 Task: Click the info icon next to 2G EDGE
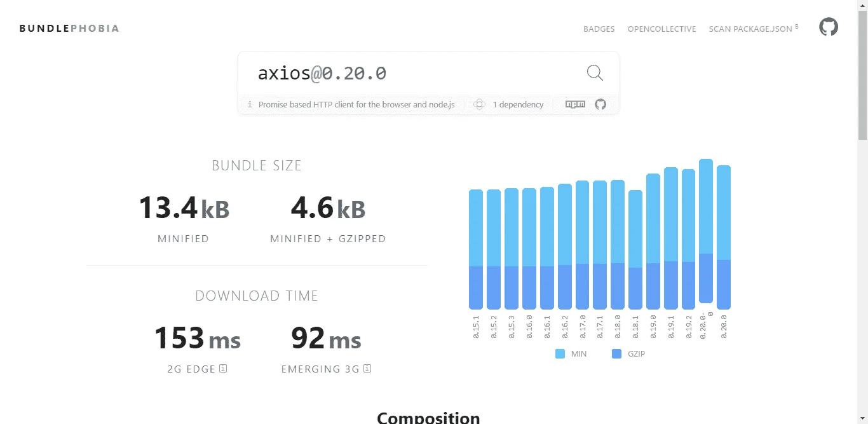pos(223,368)
